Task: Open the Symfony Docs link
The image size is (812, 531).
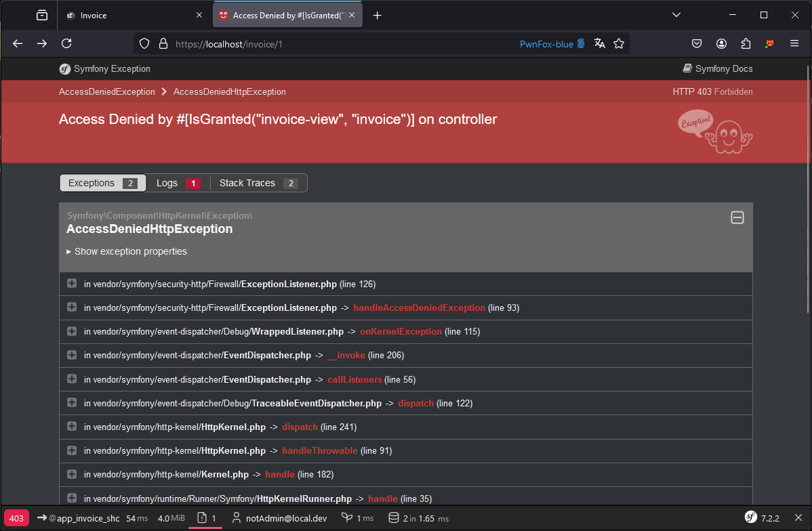Action: point(718,68)
